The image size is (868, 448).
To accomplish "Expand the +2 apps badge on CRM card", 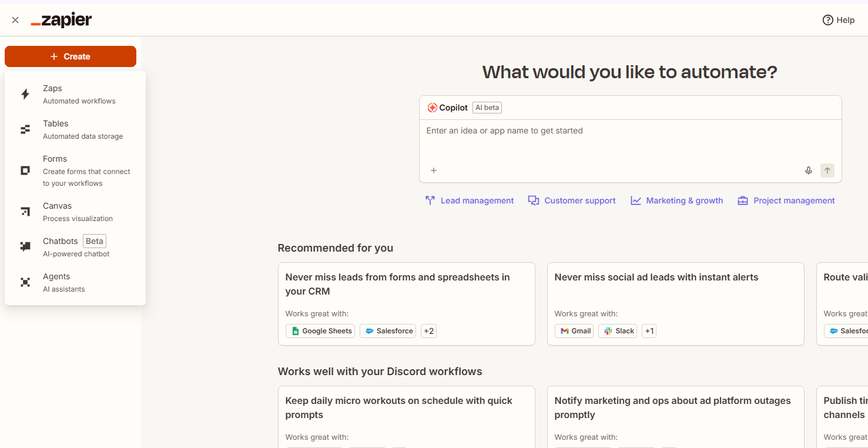I will [428, 331].
